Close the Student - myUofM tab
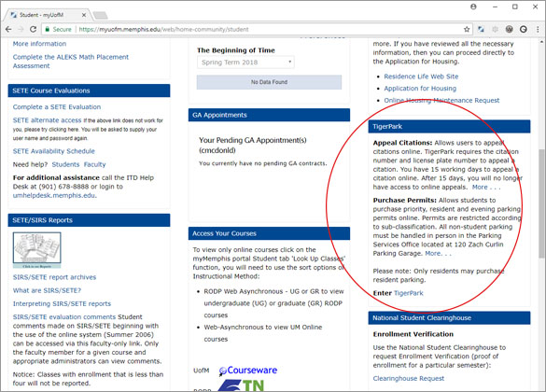 click(x=84, y=15)
